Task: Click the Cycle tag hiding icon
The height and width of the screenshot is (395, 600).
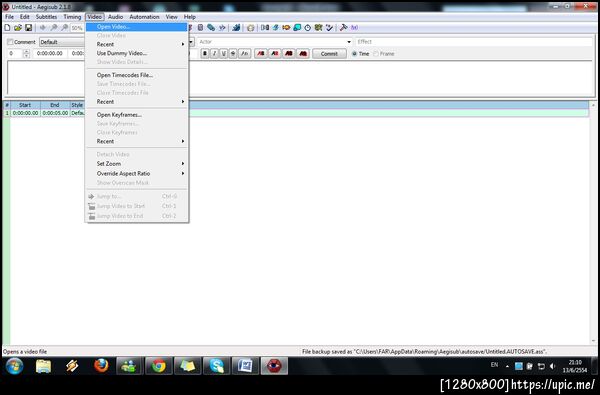Action: pyautogui.click(x=354, y=28)
